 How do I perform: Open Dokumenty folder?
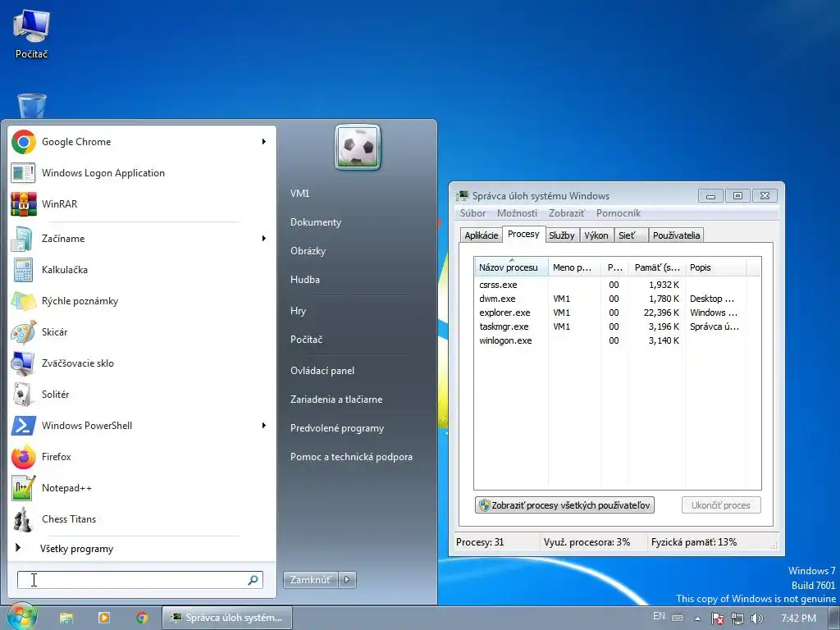click(x=316, y=221)
